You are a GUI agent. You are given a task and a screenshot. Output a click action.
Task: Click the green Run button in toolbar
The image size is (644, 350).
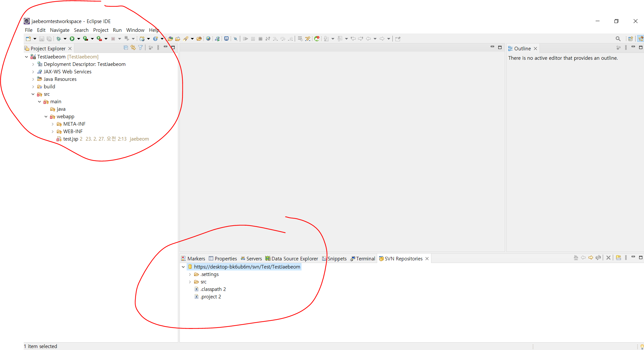click(x=72, y=39)
